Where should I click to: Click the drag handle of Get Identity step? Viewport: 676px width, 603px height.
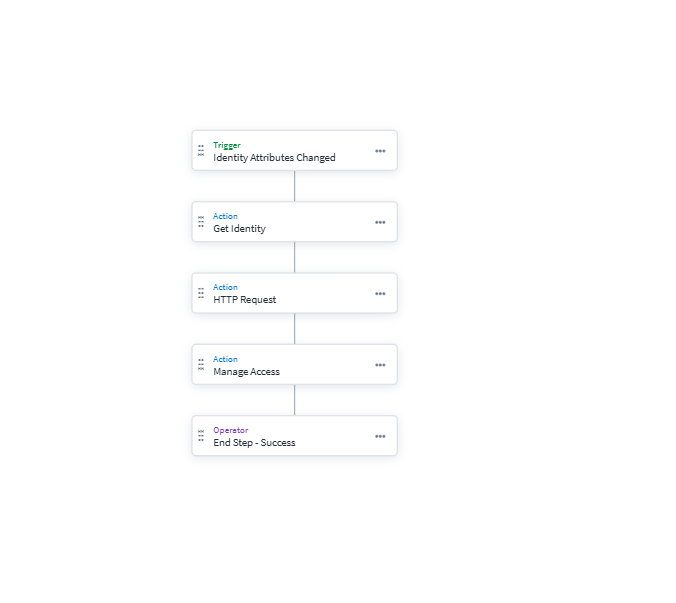coord(201,222)
